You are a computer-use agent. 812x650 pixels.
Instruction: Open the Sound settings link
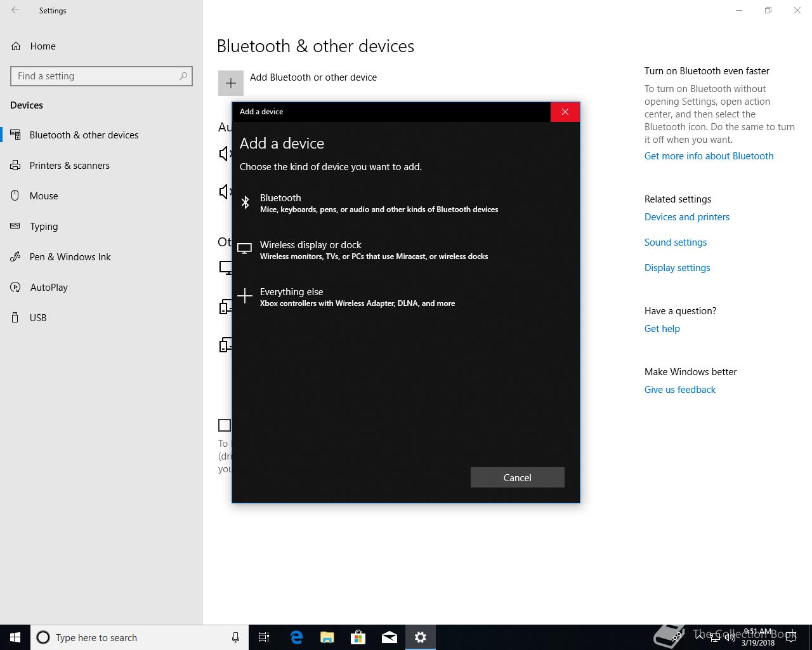tap(675, 242)
